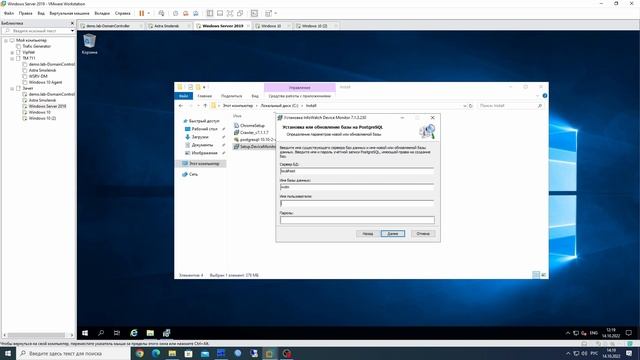Toggle the thumbnail bar view icon

220,13
